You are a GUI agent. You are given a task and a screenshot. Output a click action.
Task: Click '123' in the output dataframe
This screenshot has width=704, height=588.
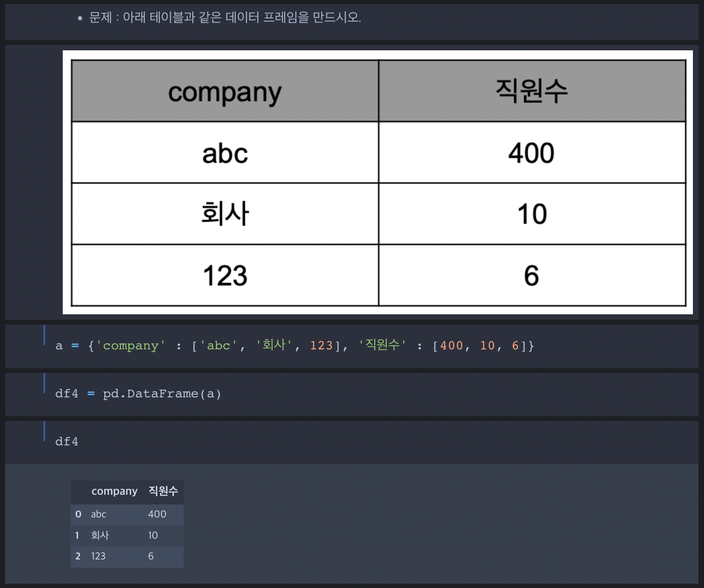[x=98, y=556]
